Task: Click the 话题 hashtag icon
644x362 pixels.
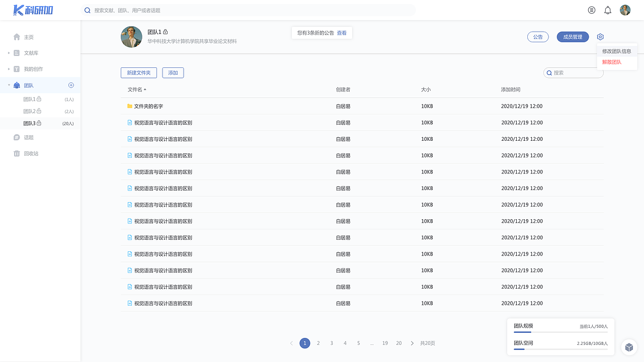Action: (17, 137)
